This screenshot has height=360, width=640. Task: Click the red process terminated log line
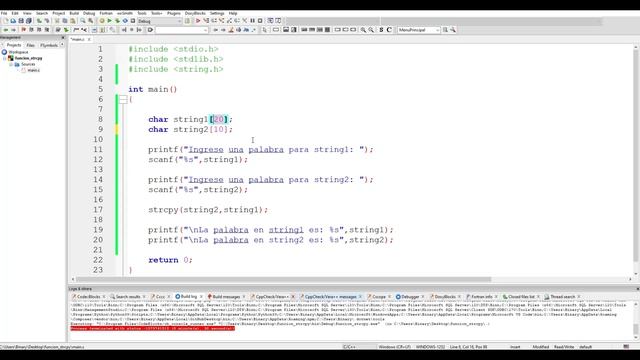(153, 328)
